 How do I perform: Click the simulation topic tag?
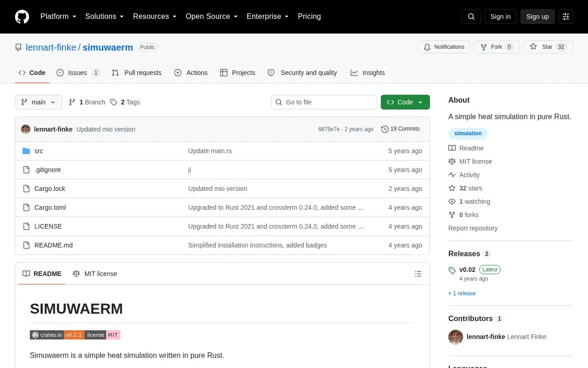468,133
